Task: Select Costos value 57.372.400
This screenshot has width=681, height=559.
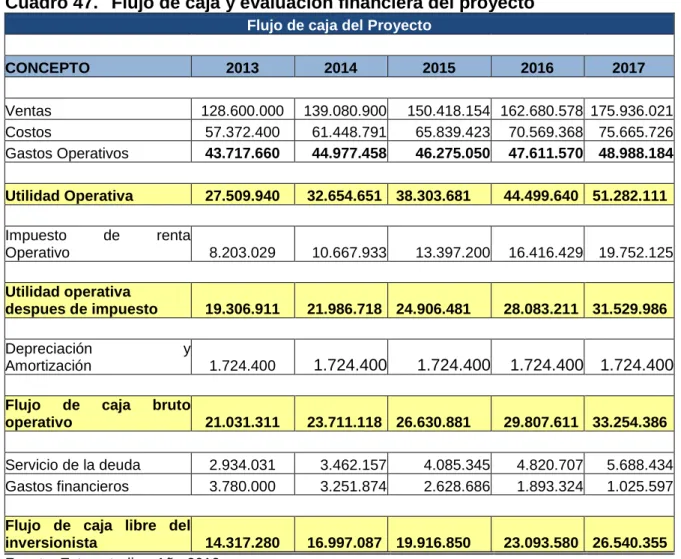Action: [x=242, y=132]
